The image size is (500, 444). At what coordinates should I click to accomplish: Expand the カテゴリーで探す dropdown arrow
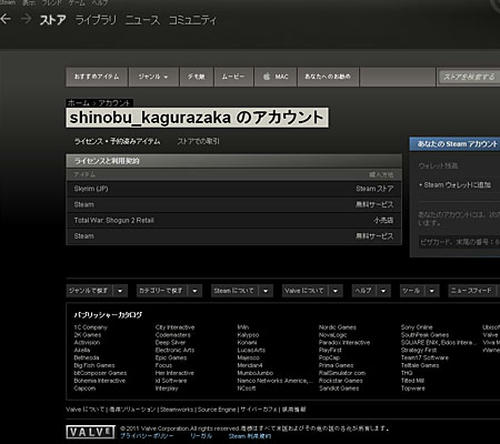[195, 291]
